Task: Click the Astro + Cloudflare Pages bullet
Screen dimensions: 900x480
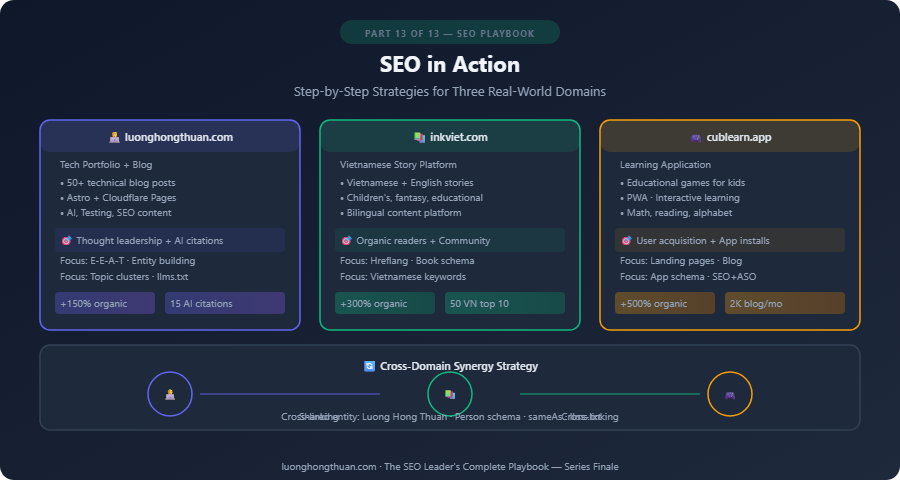Action: pyautogui.click(x=118, y=198)
